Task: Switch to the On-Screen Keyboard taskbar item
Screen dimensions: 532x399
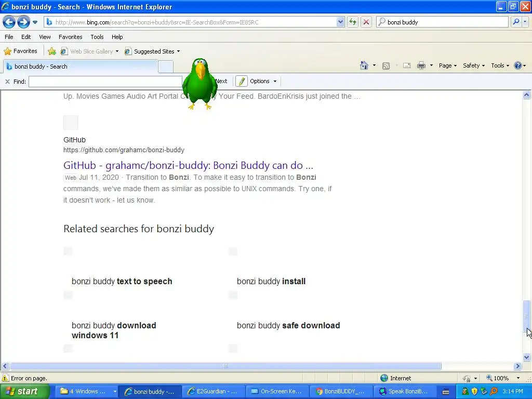Action: coord(277,392)
